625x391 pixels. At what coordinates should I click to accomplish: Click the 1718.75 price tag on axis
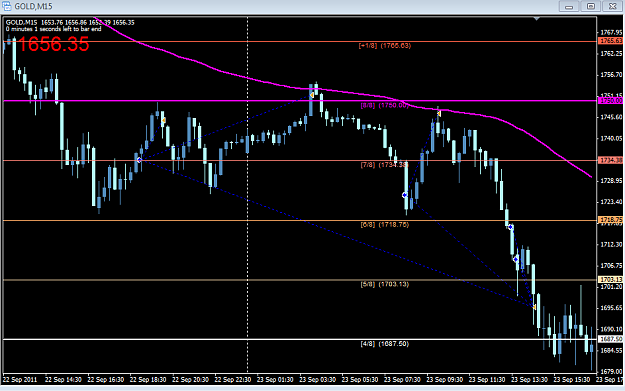click(611, 220)
